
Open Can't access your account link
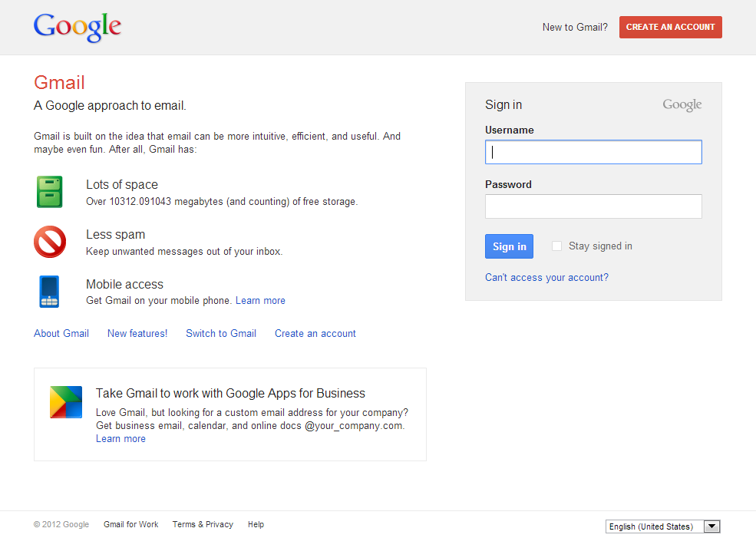(546, 278)
